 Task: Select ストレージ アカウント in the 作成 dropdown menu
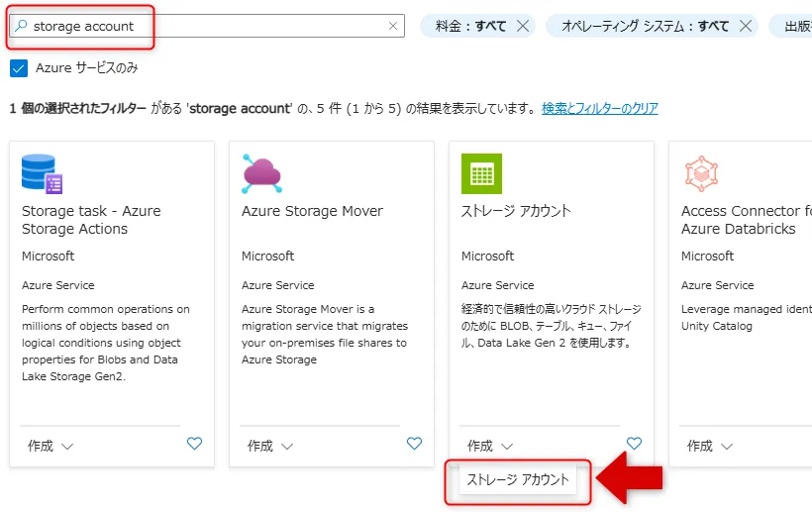[x=517, y=480]
